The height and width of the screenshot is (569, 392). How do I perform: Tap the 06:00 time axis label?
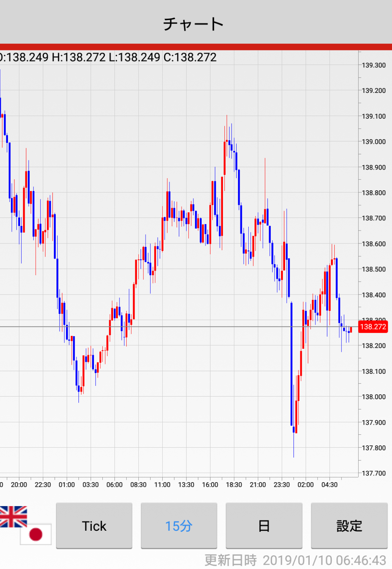click(114, 484)
